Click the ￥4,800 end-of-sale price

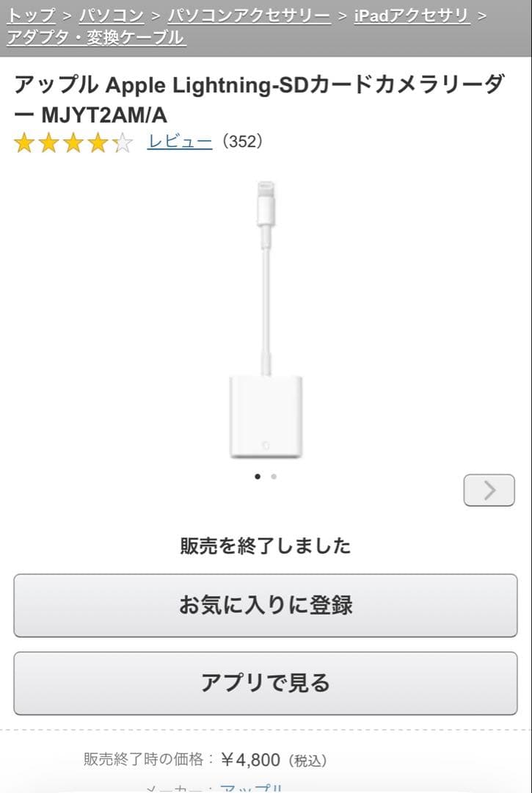click(x=250, y=760)
